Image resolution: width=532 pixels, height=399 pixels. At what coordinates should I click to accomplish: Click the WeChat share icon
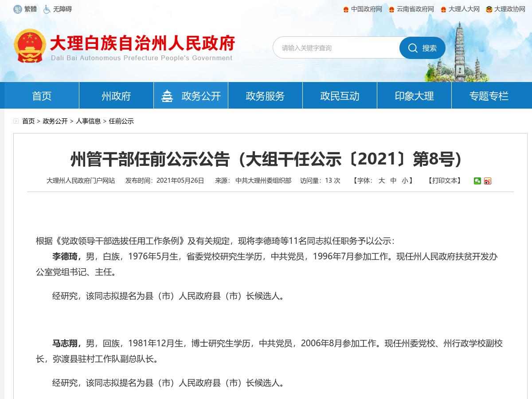coord(478,181)
